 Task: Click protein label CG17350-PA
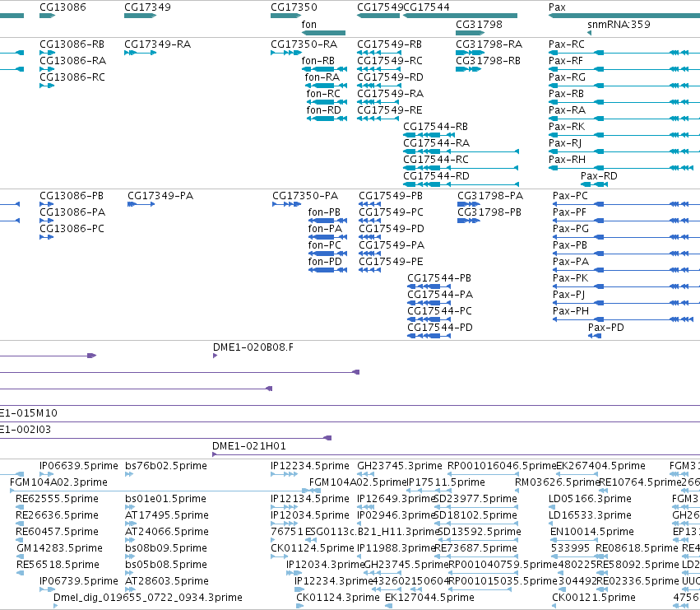click(x=305, y=196)
